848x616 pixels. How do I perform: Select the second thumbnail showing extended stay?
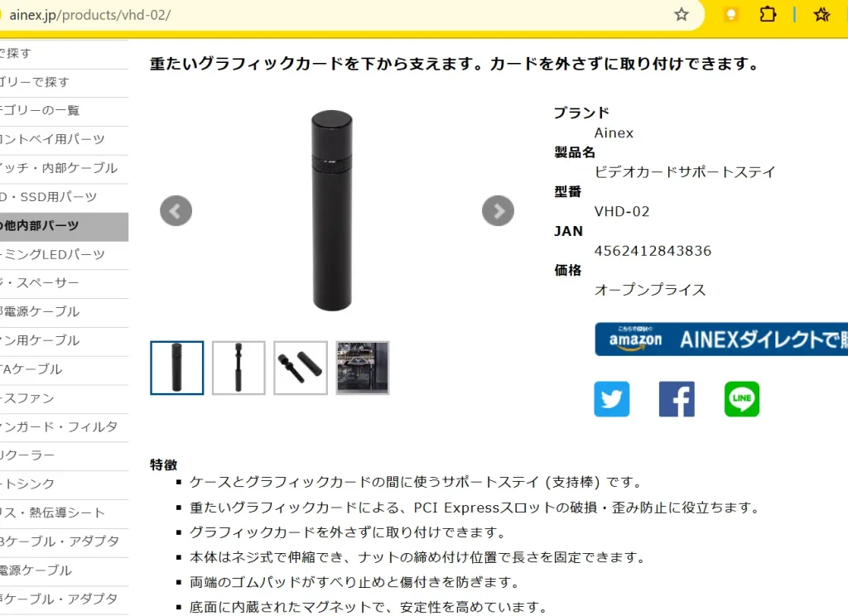coord(238,368)
